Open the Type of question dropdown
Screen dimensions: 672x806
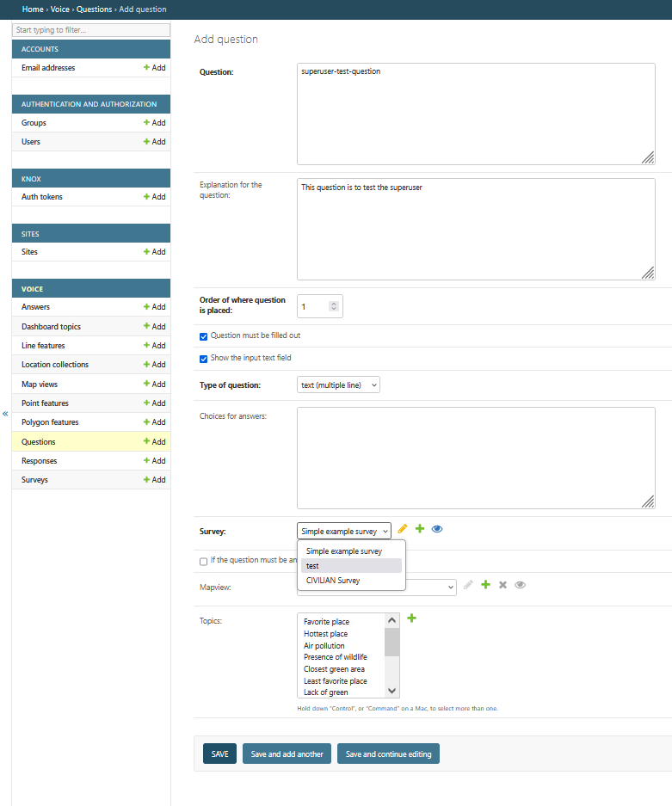[338, 385]
